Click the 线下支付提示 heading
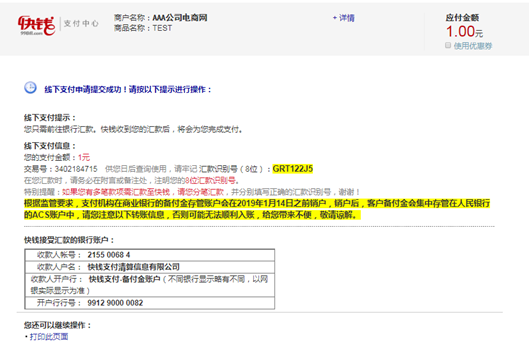 (50, 118)
